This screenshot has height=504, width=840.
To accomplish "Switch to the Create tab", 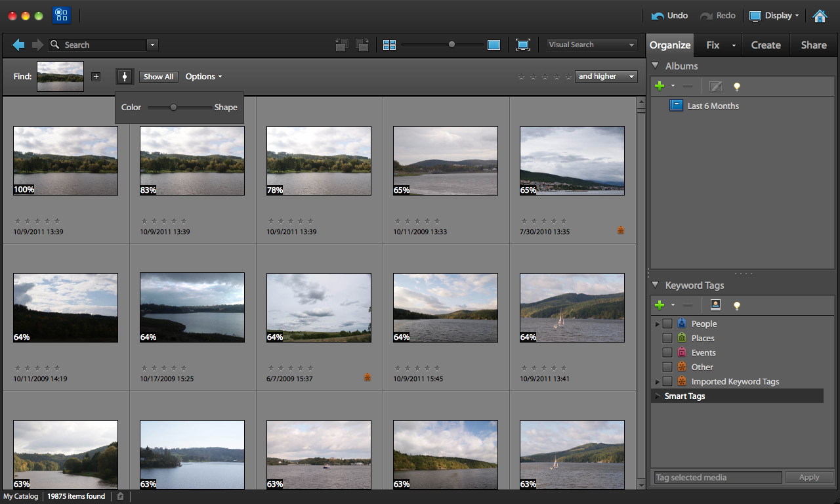I will (766, 45).
